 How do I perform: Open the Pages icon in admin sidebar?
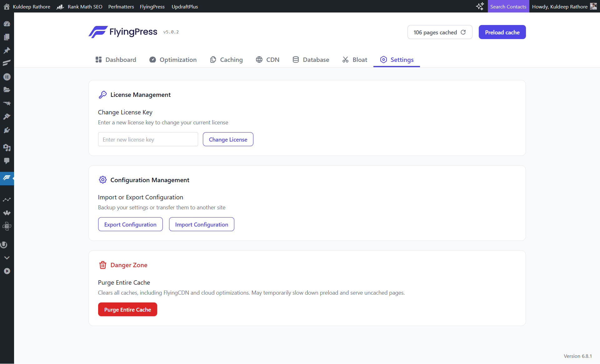click(x=7, y=37)
